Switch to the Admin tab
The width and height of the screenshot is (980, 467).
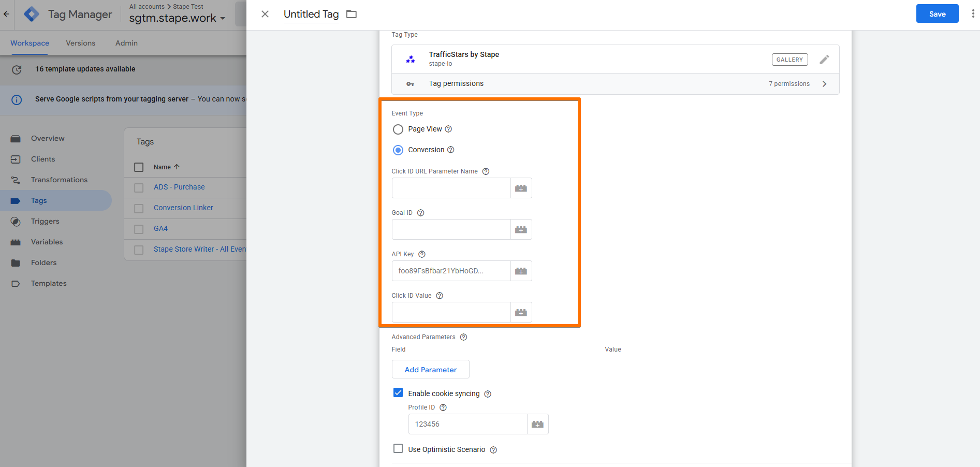coord(126,43)
